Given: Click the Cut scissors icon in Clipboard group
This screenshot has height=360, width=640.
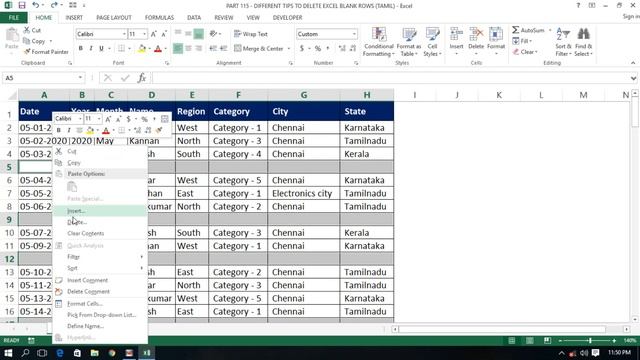Looking at the screenshot, I should (x=27, y=30).
